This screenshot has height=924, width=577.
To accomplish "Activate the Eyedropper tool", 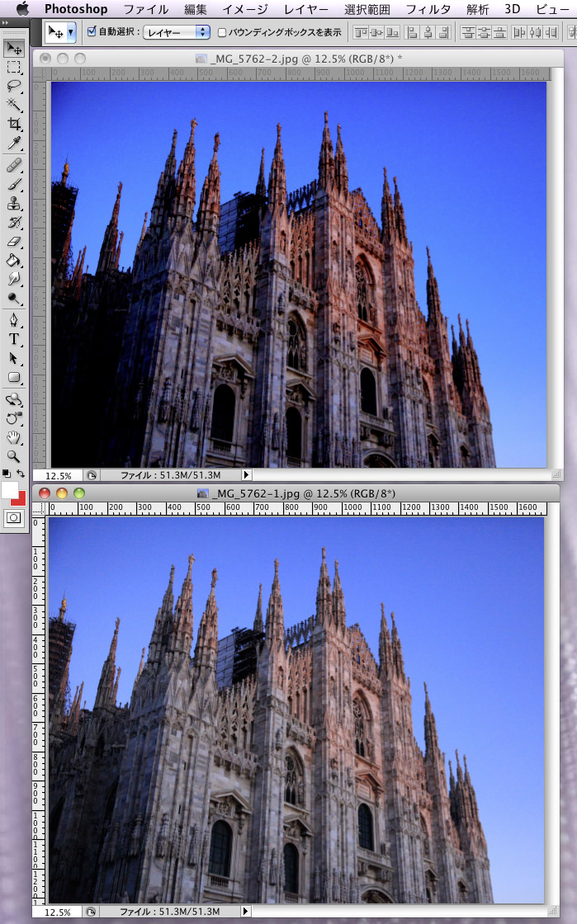I will (x=14, y=144).
